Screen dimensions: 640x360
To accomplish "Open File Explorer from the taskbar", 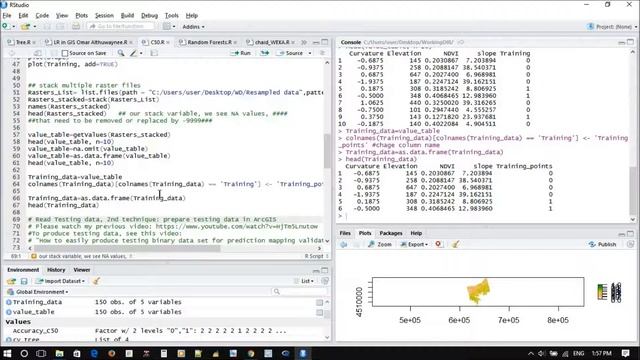I will [60, 353].
